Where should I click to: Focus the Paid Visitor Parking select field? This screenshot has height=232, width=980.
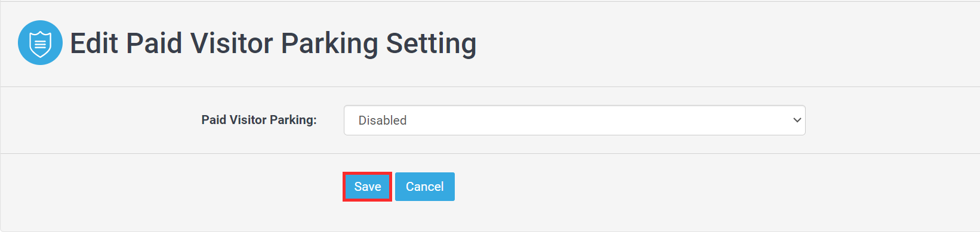pos(574,120)
